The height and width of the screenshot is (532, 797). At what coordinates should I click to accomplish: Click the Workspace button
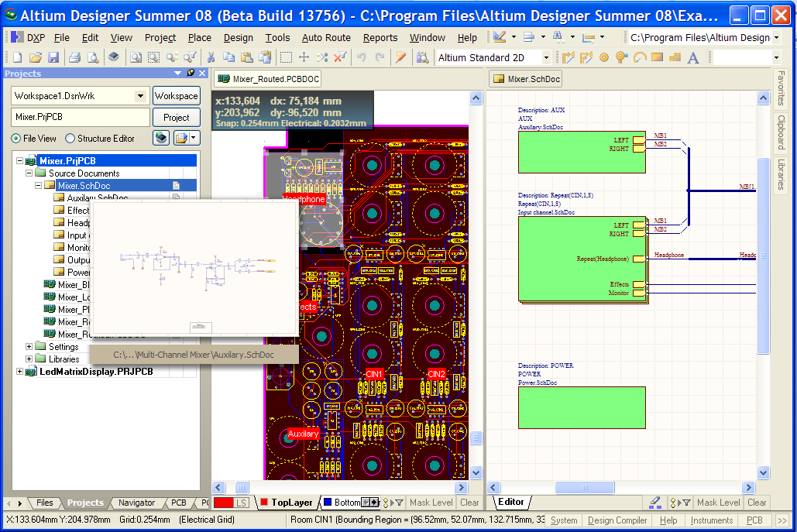tap(177, 95)
